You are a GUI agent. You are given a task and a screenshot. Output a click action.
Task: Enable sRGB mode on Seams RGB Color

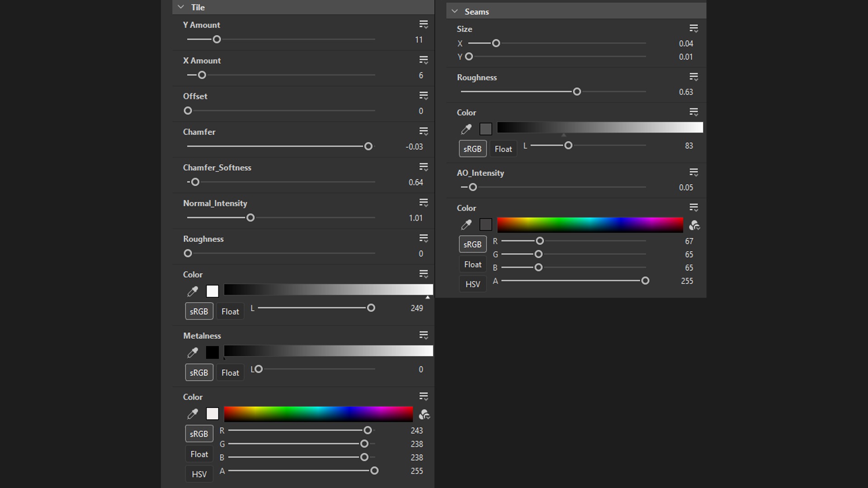tap(472, 244)
